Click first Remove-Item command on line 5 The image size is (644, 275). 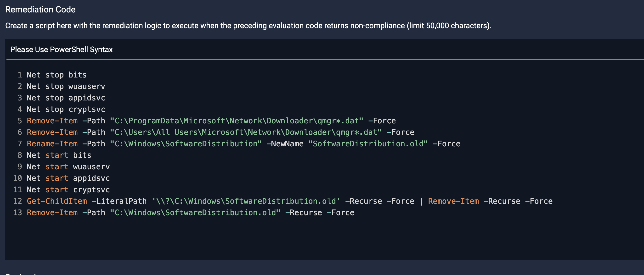coord(52,121)
